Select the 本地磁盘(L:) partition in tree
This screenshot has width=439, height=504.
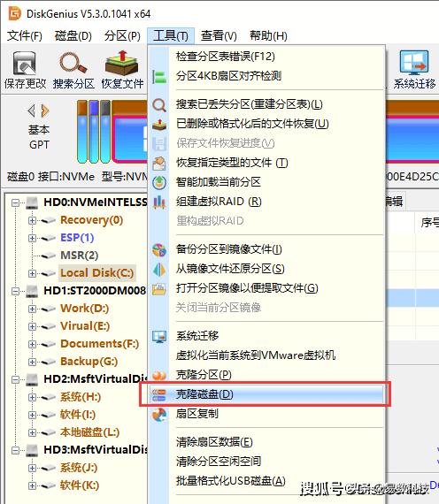pos(89,432)
